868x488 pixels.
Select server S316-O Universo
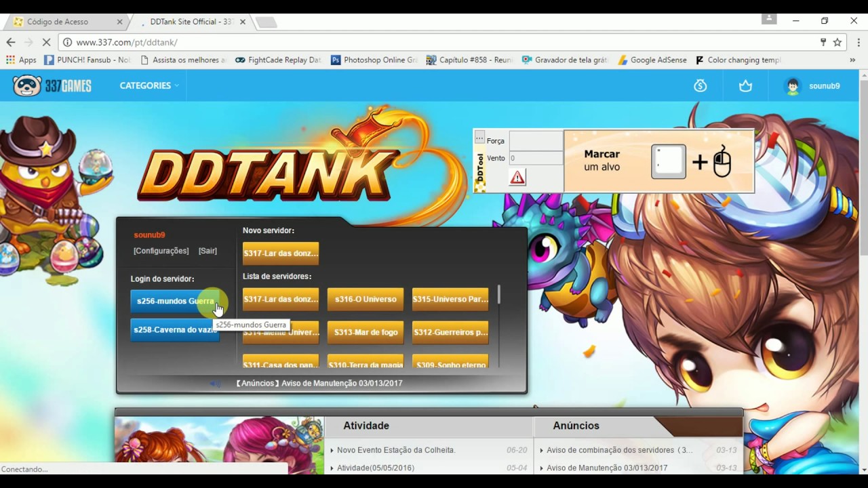366,299
